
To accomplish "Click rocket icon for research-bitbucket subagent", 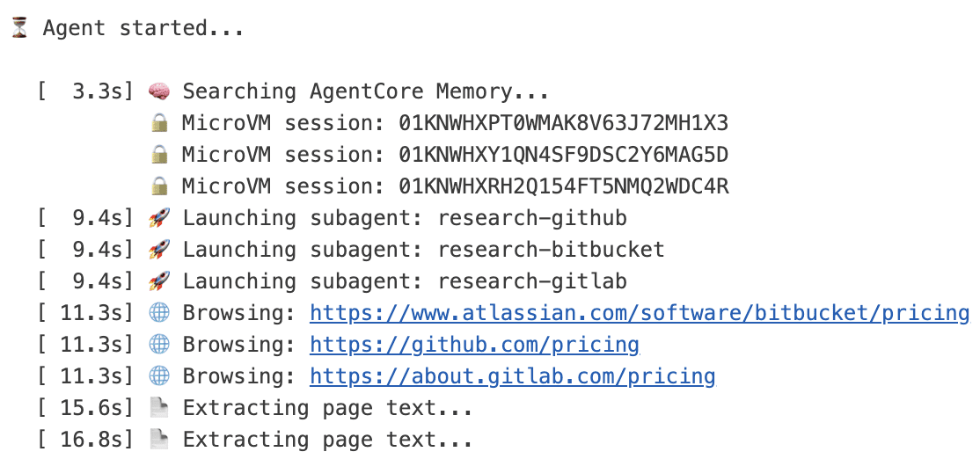I will pos(159,250).
